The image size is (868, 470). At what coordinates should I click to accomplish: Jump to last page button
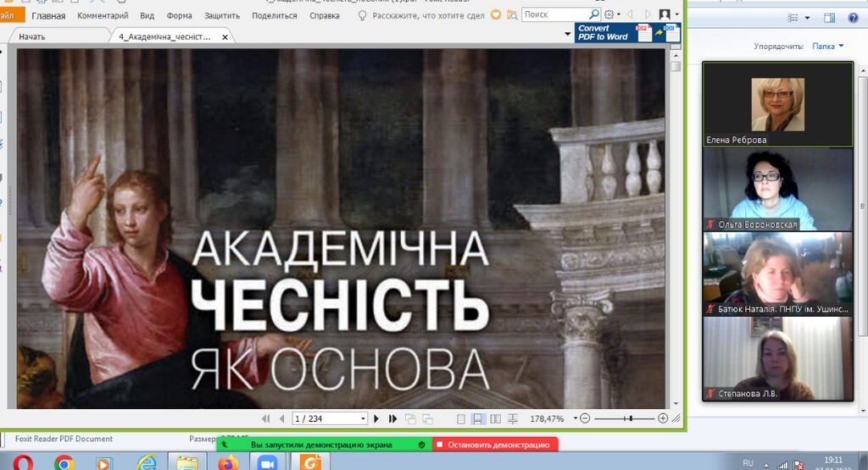pyautogui.click(x=393, y=418)
